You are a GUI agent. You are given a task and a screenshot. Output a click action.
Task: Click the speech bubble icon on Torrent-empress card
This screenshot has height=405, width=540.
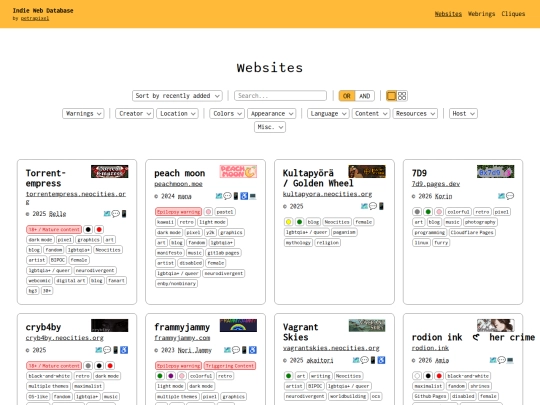click(115, 214)
